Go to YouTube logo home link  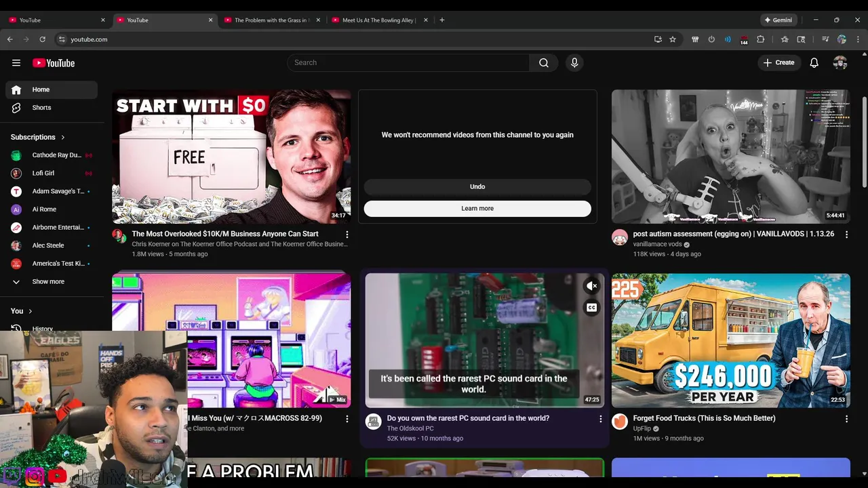[x=54, y=63]
